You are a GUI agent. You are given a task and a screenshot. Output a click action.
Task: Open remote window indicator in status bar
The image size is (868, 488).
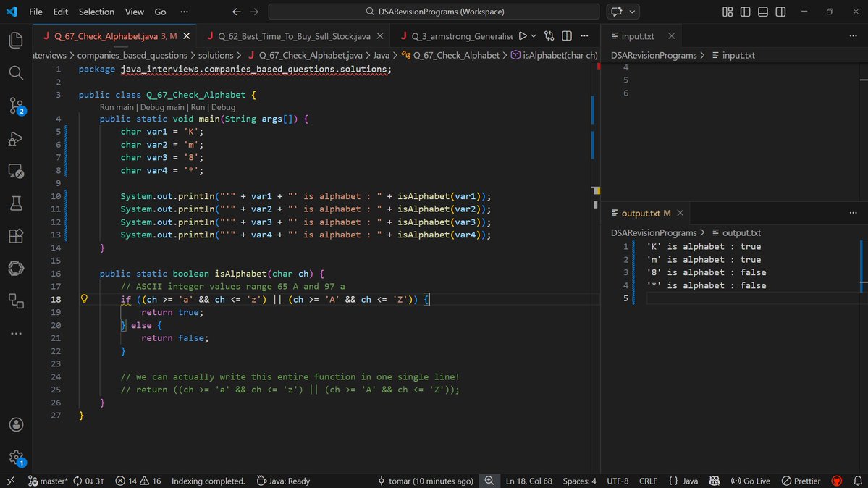11,481
